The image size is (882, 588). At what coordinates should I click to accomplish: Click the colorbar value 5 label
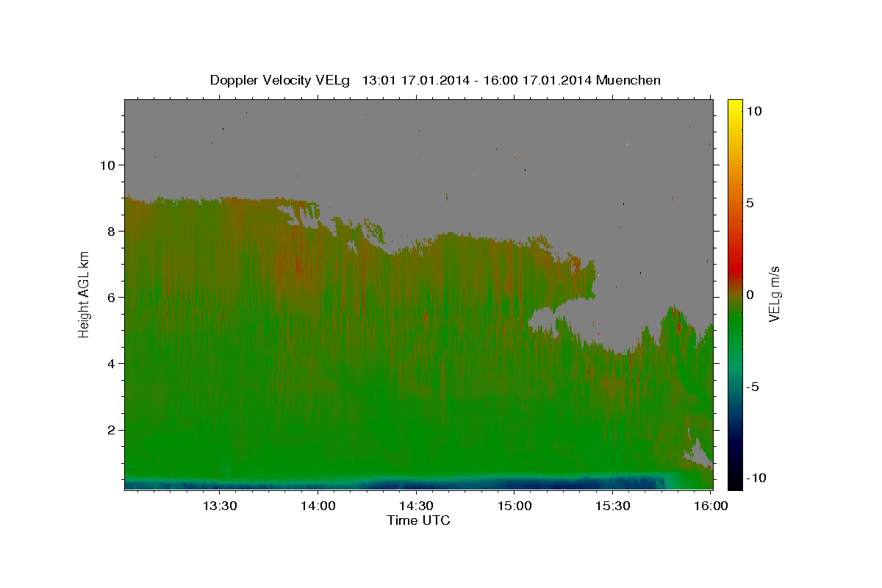pyautogui.click(x=750, y=203)
